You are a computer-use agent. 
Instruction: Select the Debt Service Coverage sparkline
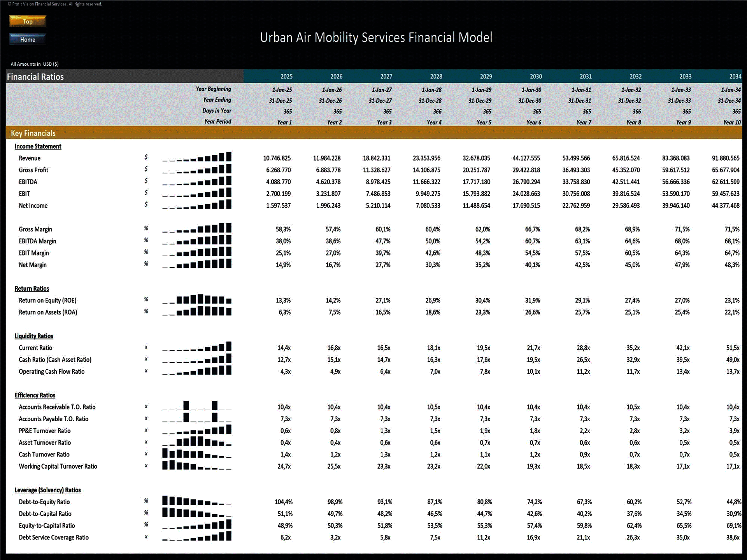(x=197, y=536)
